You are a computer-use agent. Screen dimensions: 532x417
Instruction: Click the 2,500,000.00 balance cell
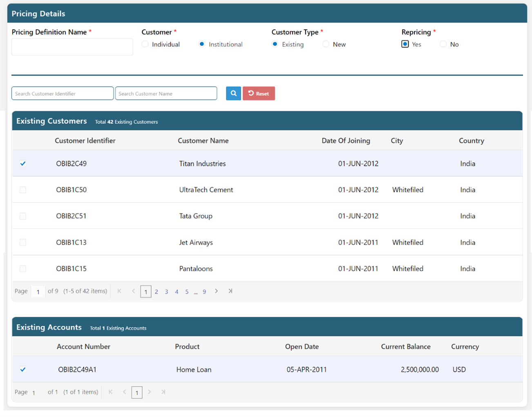point(420,370)
